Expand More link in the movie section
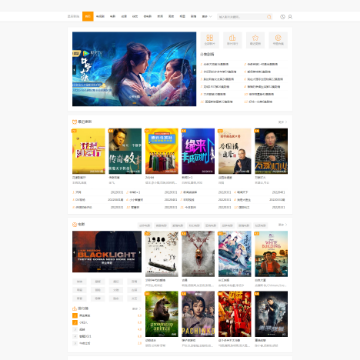Screen dimensions: 360x360 point(283,225)
